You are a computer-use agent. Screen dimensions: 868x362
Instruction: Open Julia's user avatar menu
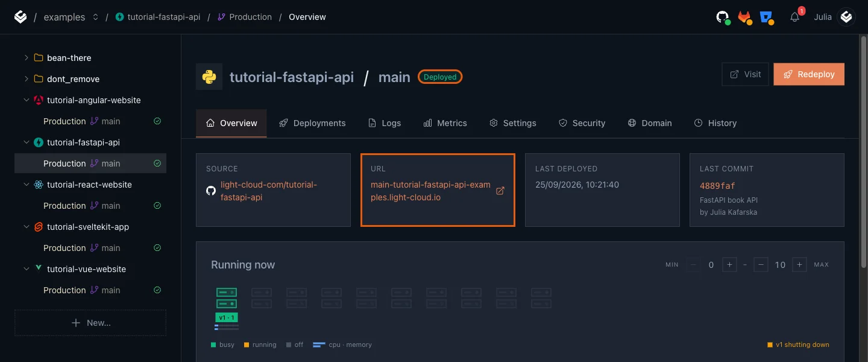coord(847,17)
